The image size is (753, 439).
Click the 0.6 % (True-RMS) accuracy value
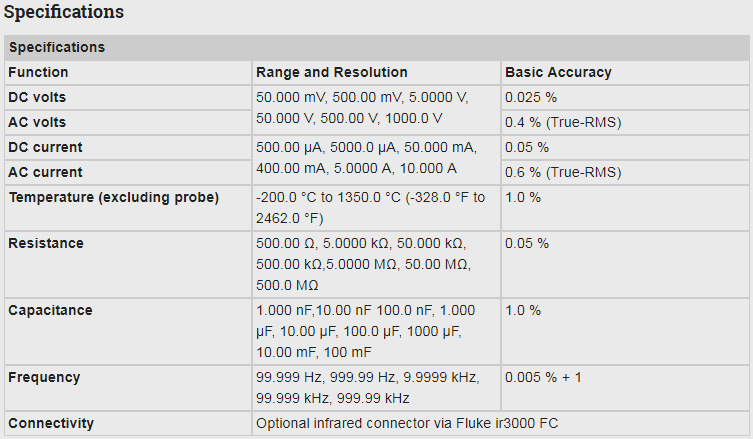tap(563, 172)
